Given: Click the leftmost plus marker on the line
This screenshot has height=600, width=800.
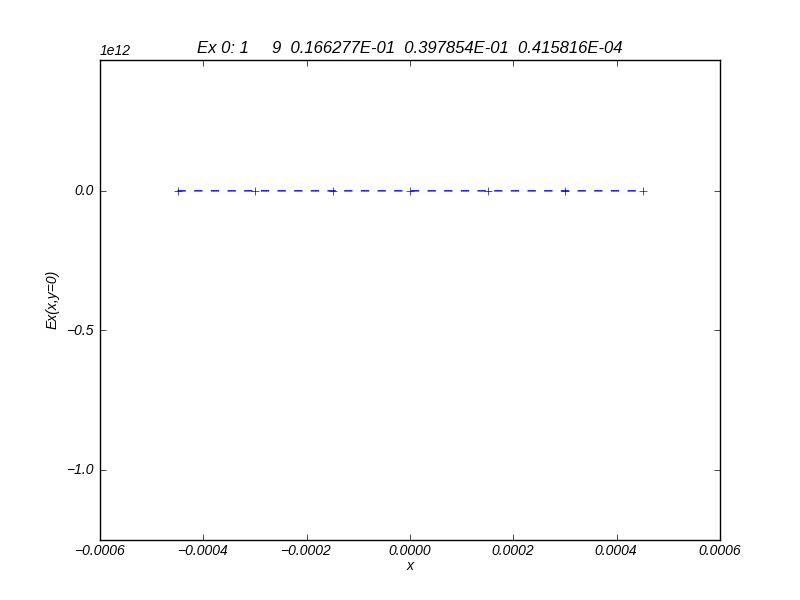Looking at the screenshot, I should (x=178, y=191).
